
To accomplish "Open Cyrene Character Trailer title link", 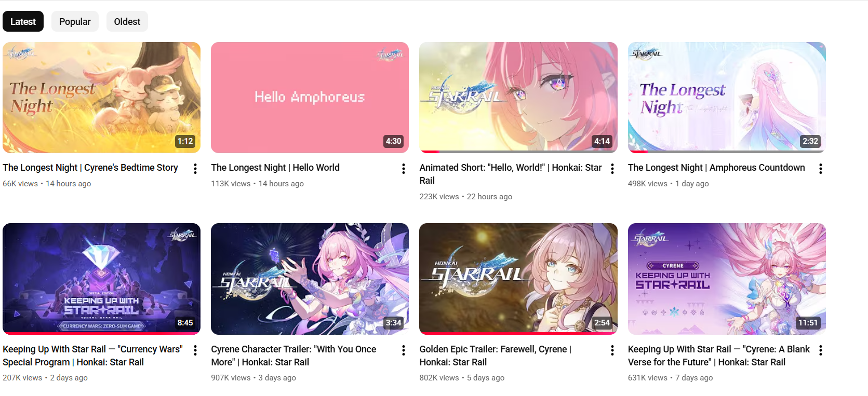I will click(x=293, y=356).
